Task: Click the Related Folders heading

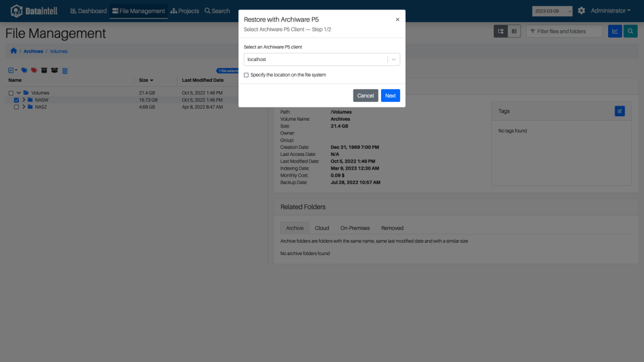Action: click(303, 207)
